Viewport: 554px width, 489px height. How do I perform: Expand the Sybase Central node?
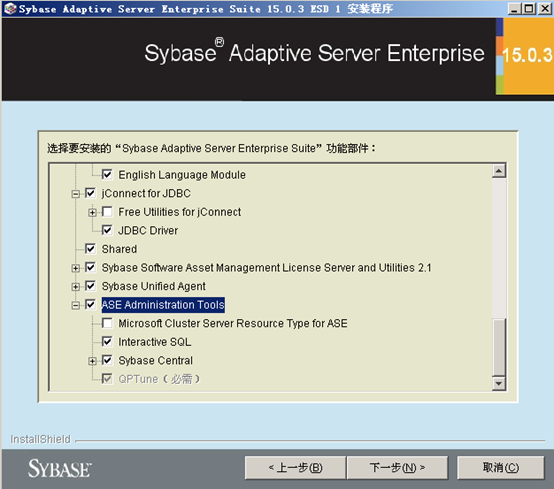point(92,361)
